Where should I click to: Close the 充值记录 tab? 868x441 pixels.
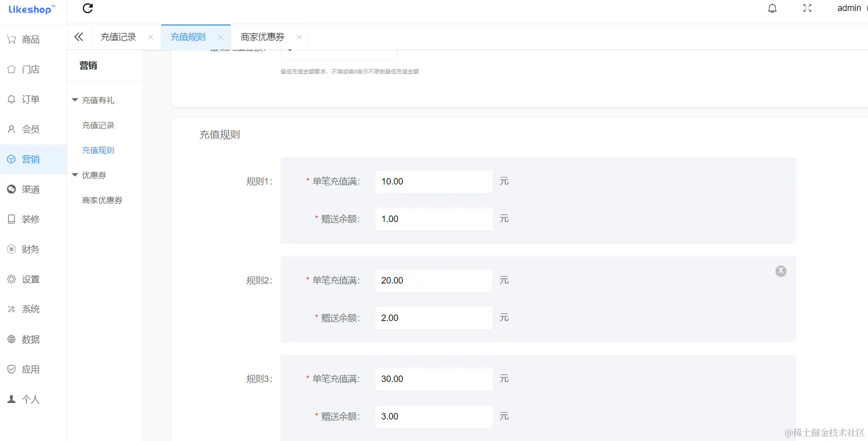(151, 37)
